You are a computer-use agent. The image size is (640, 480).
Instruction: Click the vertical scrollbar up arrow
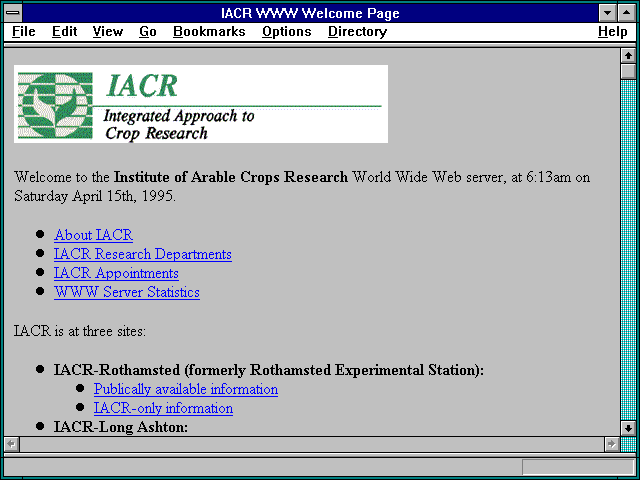[x=628, y=56]
